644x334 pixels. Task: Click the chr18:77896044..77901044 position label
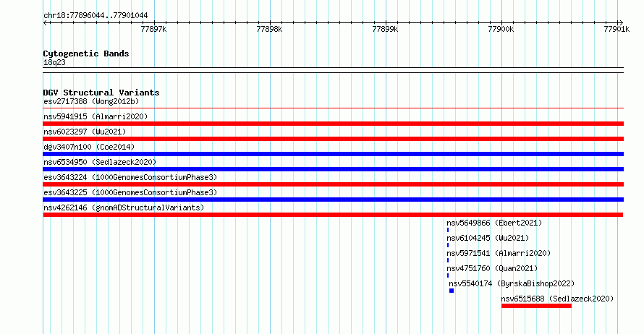click(x=96, y=15)
